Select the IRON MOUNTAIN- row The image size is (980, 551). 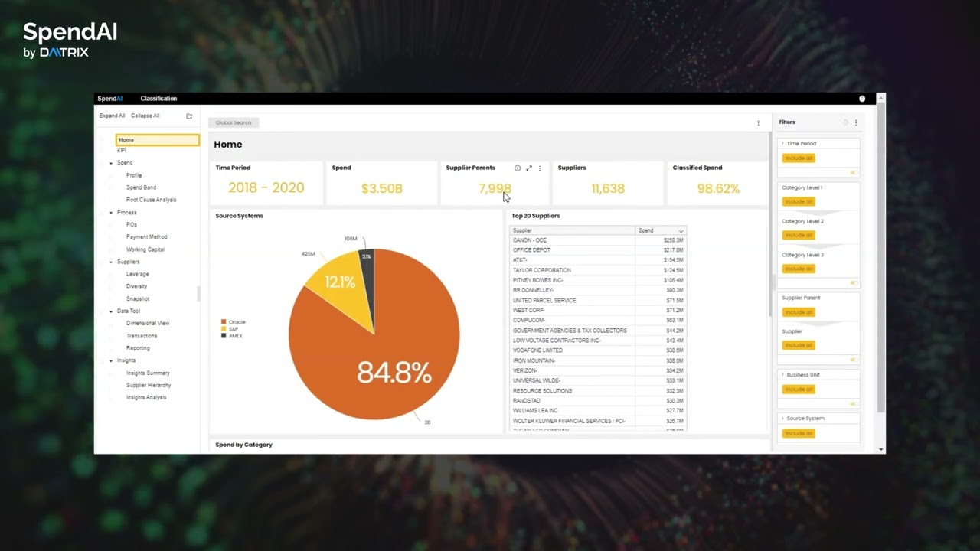(x=598, y=360)
